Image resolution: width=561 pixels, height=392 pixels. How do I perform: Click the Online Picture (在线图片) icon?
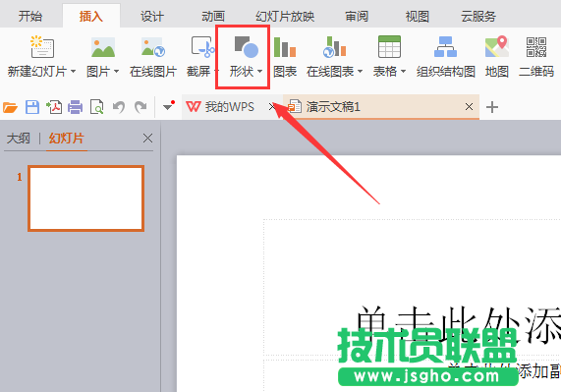pyautogui.click(x=153, y=47)
